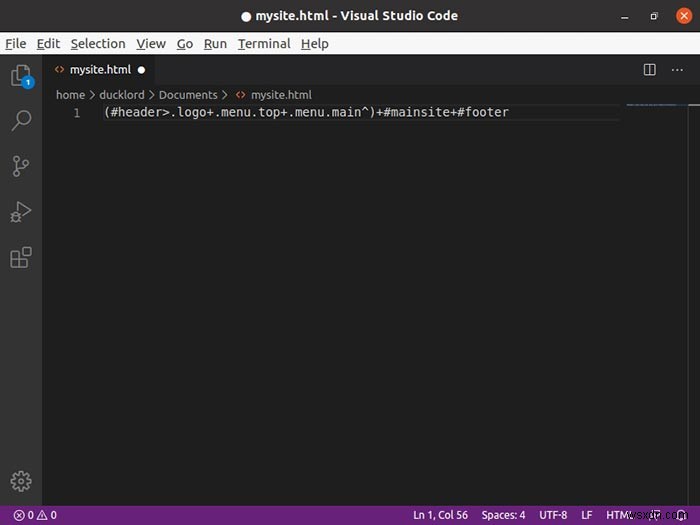700x525 pixels.
Task: Click the home breadcrumb segment
Action: (71, 95)
